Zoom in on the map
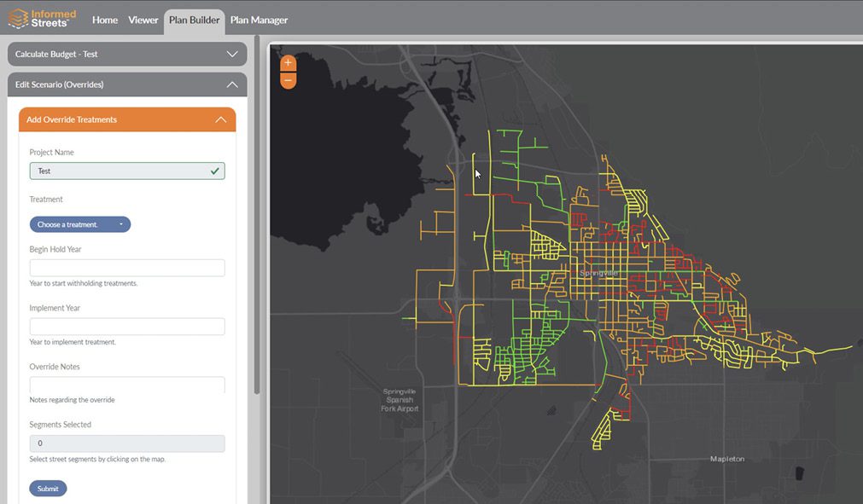The image size is (863, 504). (x=288, y=63)
